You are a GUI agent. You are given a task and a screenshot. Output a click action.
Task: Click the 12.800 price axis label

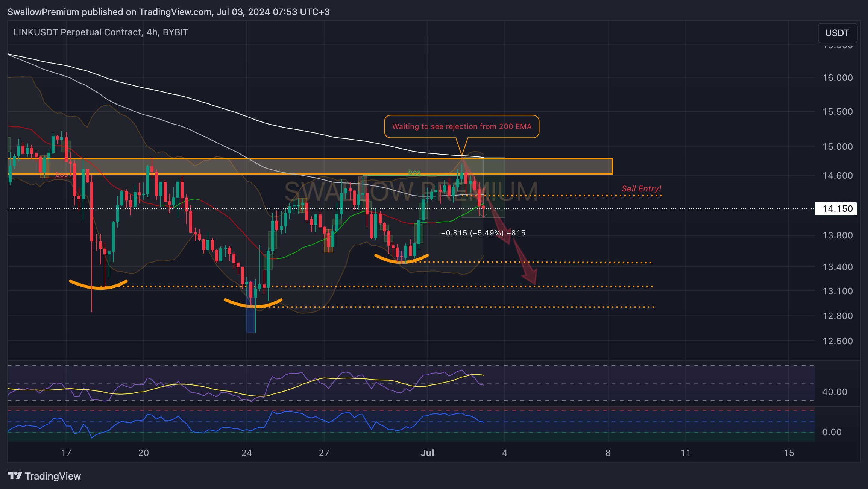838,316
